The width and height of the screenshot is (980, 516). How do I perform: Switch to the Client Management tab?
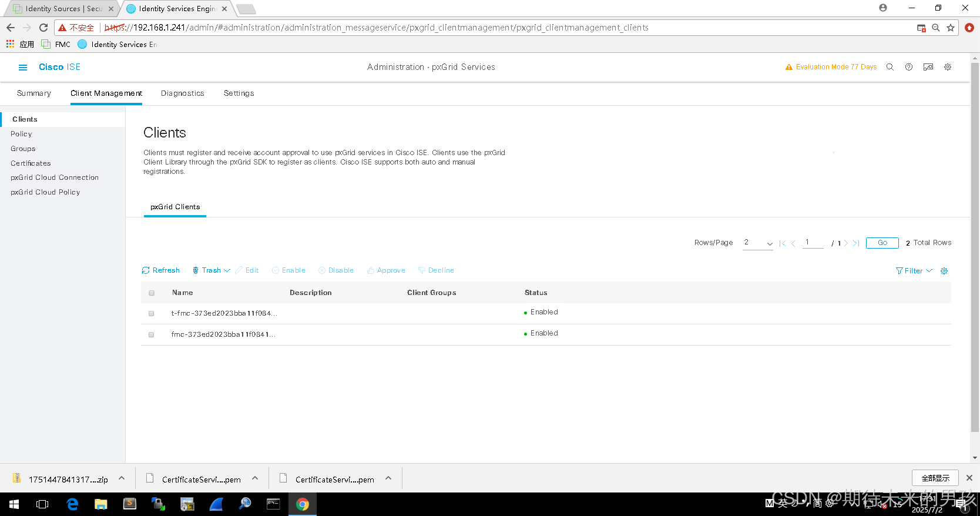(106, 93)
